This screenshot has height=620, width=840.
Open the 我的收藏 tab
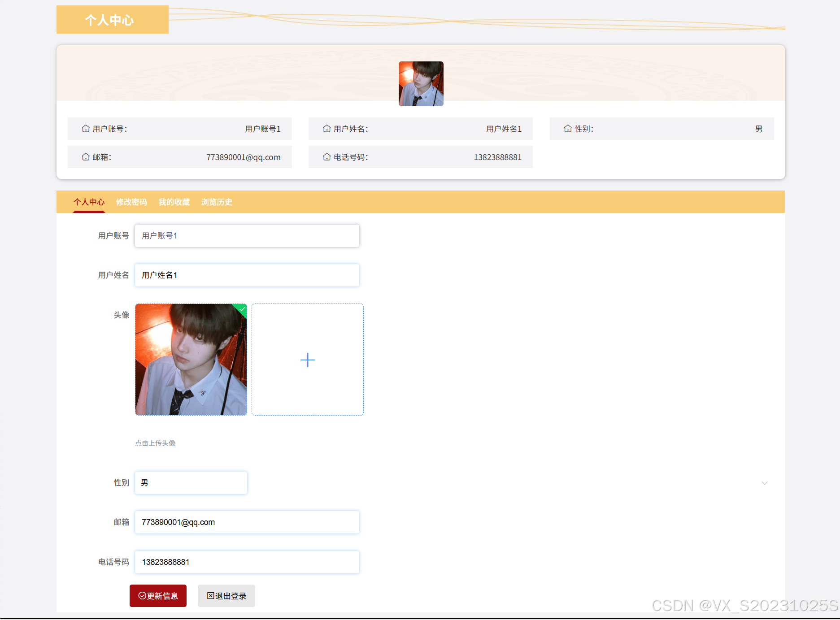point(174,202)
